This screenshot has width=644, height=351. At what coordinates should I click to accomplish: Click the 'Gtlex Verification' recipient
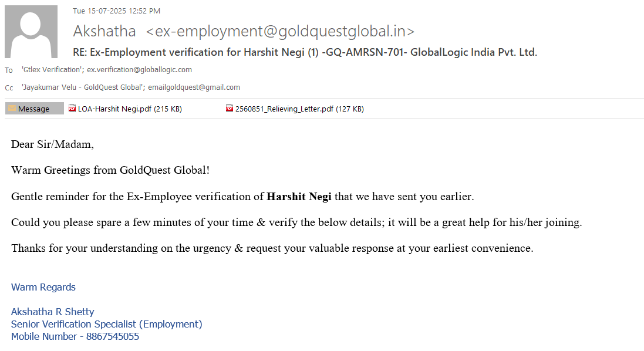53,70
